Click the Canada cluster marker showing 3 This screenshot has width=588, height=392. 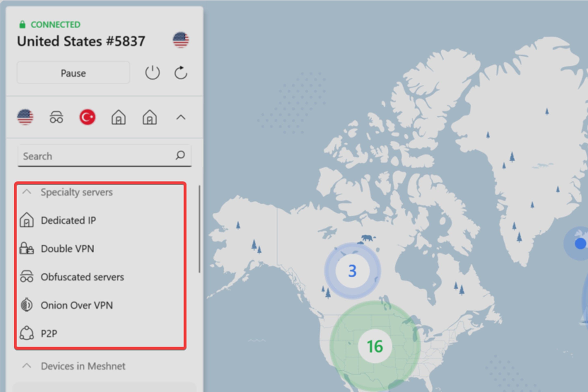[353, 271]
